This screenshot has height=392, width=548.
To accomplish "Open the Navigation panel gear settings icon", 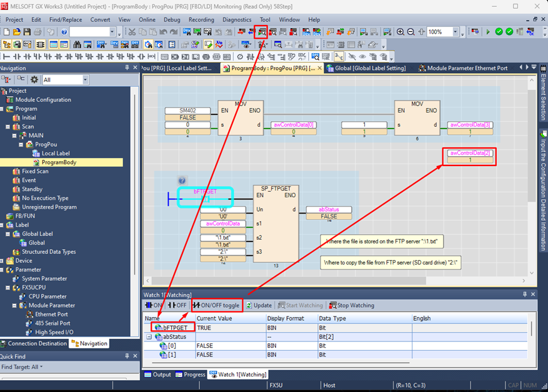I will coord(34,80).
